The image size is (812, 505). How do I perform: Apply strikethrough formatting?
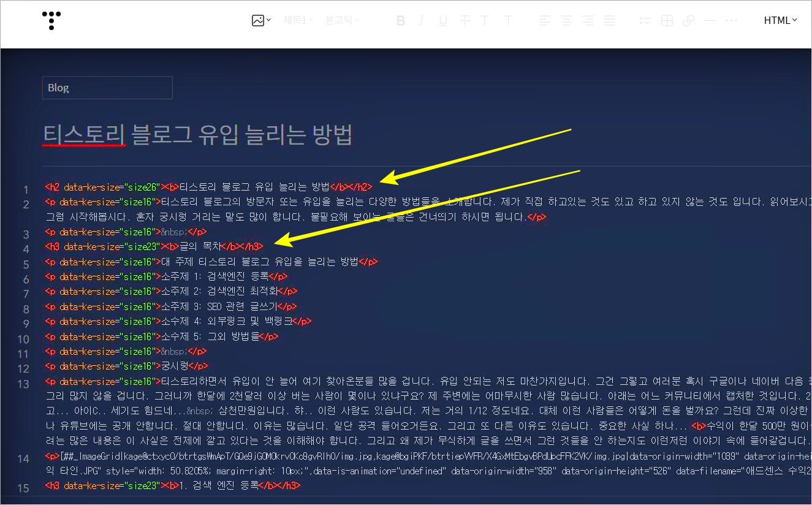465,20
